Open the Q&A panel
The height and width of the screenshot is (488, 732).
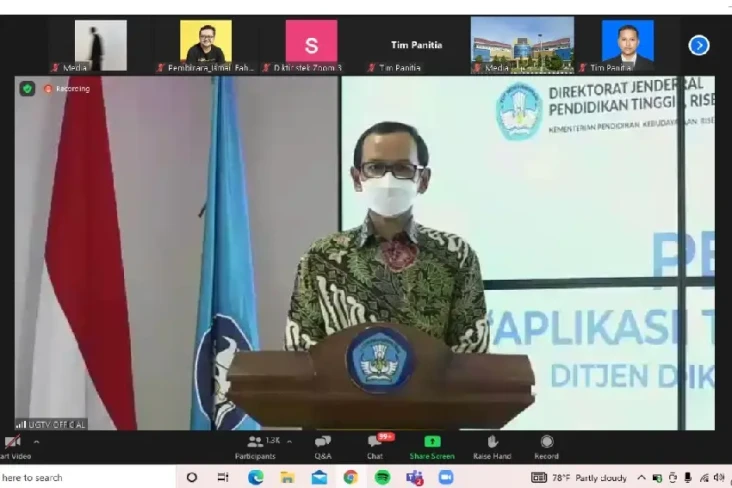coord(323,447)
